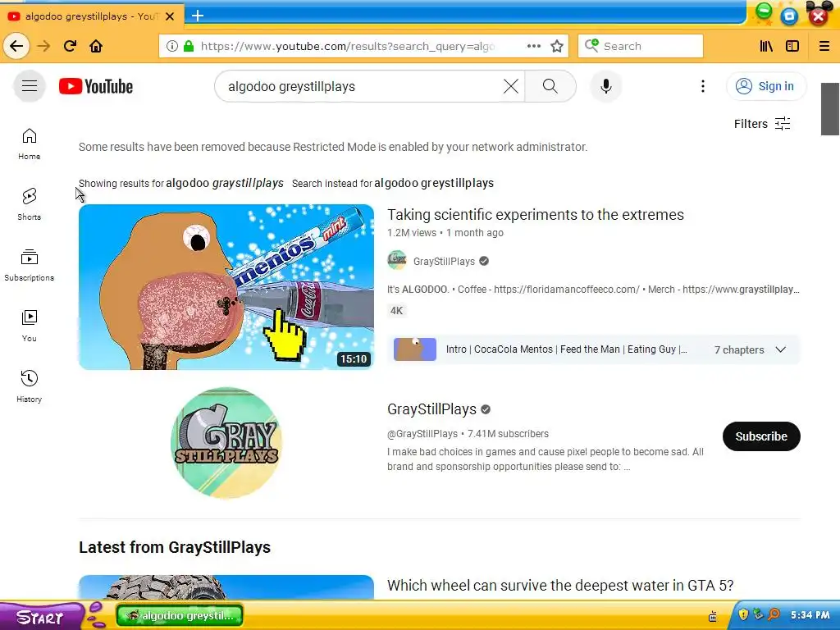The image size is (840, 630).
Task: Close the algodoo greystillplays tab
Action: (170, 16)
